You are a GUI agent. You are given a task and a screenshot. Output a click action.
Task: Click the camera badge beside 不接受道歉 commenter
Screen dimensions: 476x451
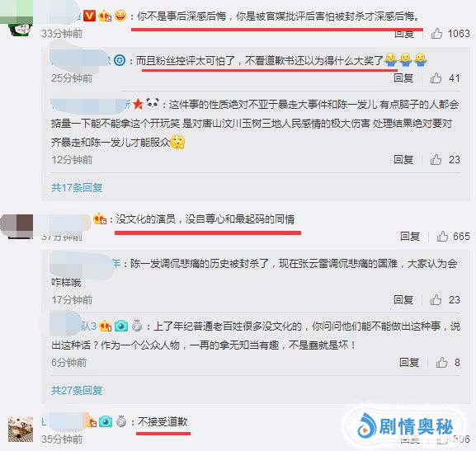tap(106, 421)
